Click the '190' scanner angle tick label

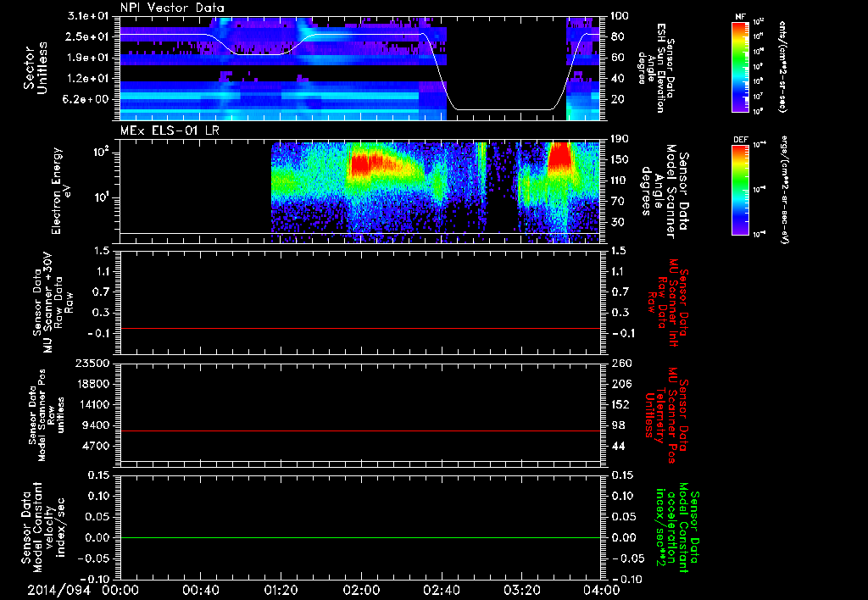point(620,139)
